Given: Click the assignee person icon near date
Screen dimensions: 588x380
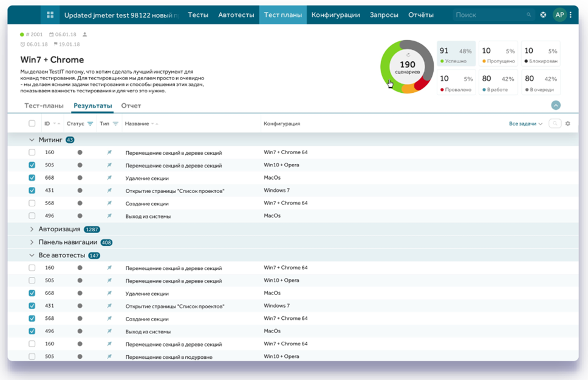Looking at the screenshot, I should [85, 35].
